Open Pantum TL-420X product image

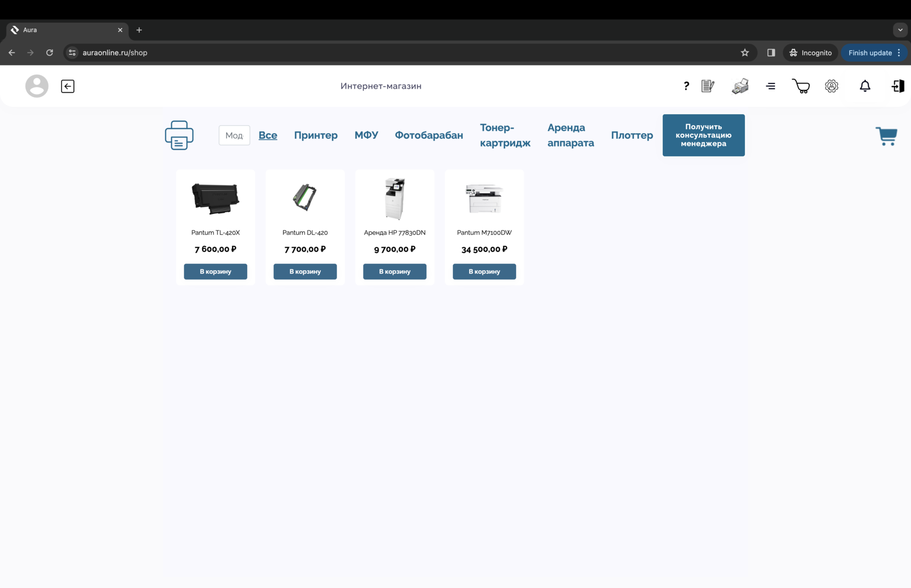coord(216,198)
